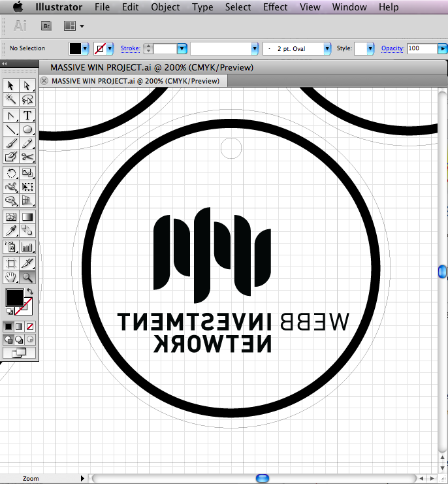Select the Perspective Grid tool
Viewport: 448px width, 484px height.
click(27, 201)
